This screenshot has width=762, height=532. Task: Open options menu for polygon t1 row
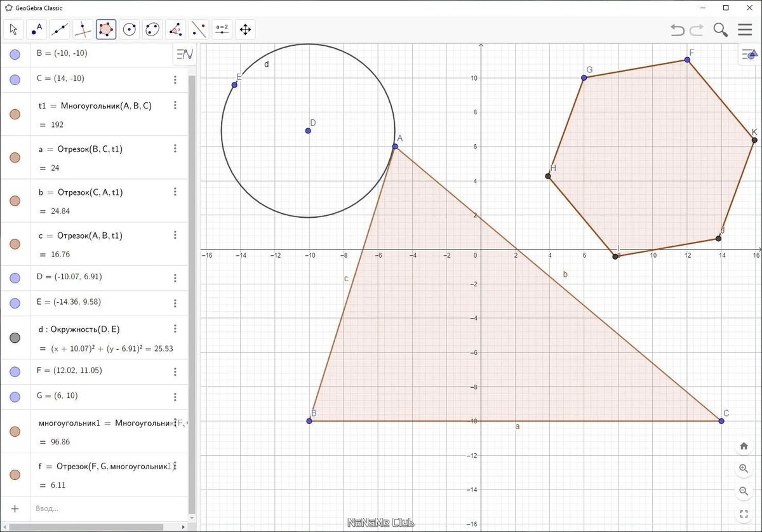175,105
